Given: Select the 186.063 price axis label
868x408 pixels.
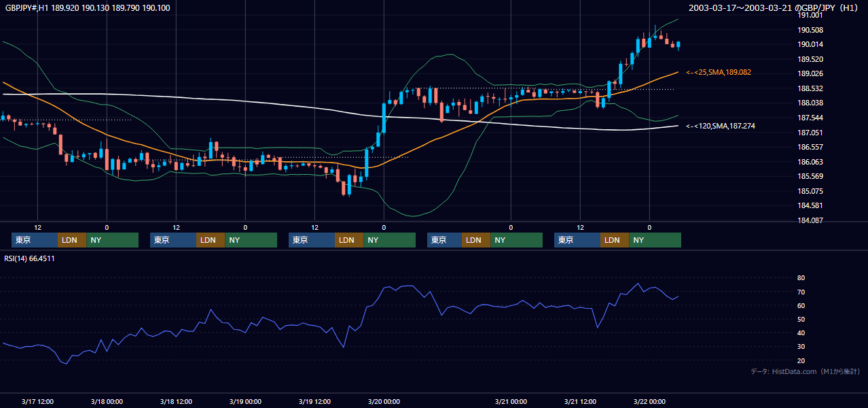Looking at the screenshot, I should [810, 162].
